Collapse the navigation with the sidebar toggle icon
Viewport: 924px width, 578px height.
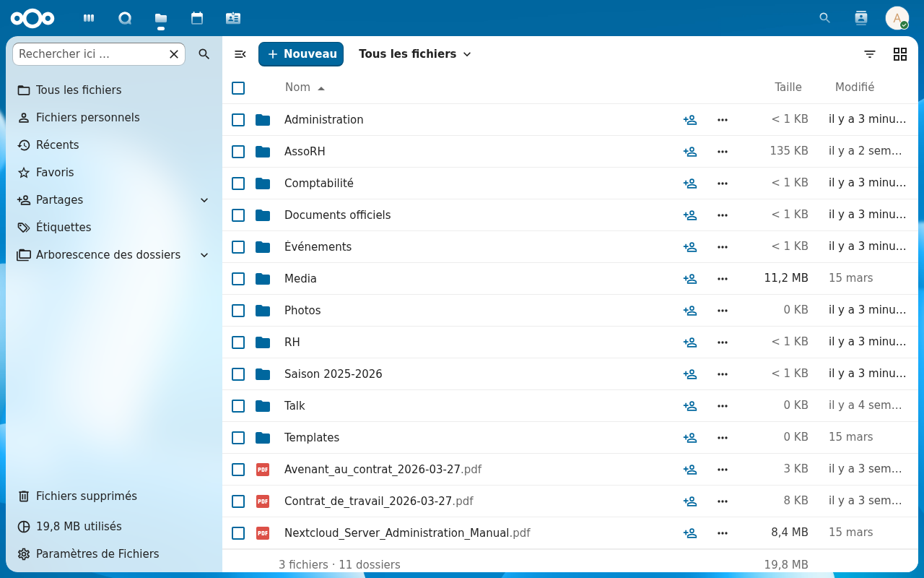240,54
